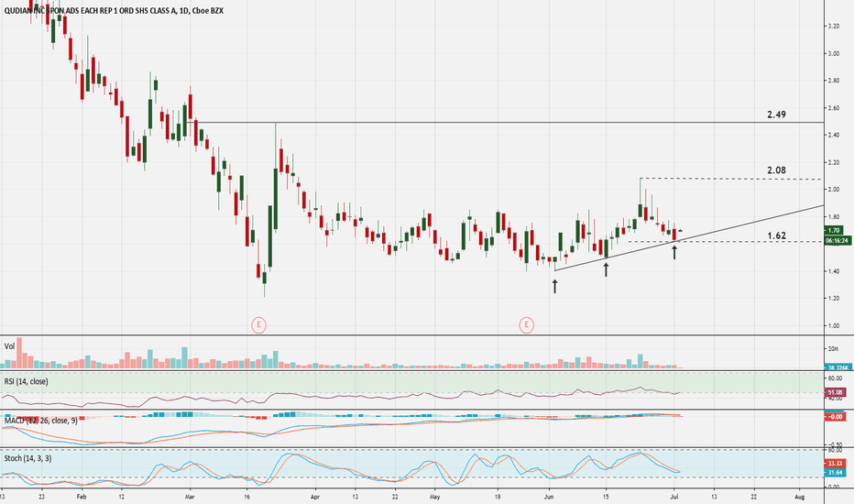Click Apr on the time axis
The width and height of the screenshot is (854, 504).
[315, 497]
